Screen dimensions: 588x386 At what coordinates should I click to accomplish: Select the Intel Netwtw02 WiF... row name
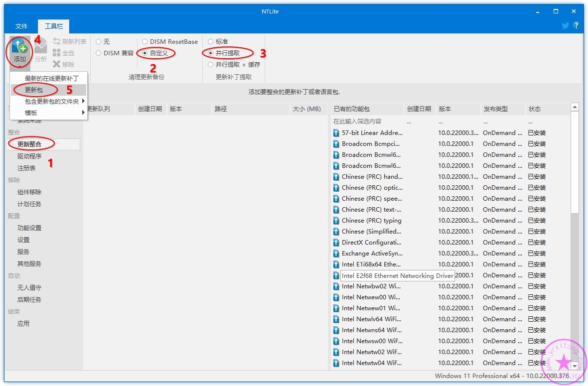point(372,352)
